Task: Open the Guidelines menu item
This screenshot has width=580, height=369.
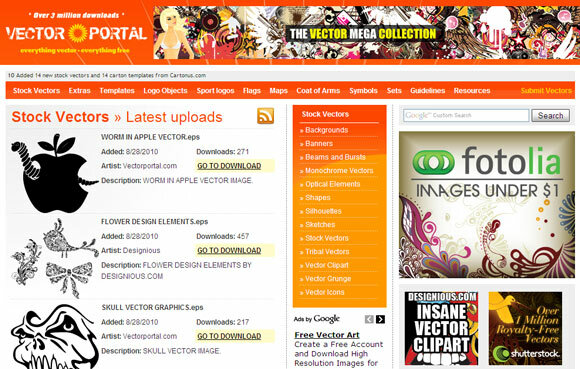Action: point(427,91)
